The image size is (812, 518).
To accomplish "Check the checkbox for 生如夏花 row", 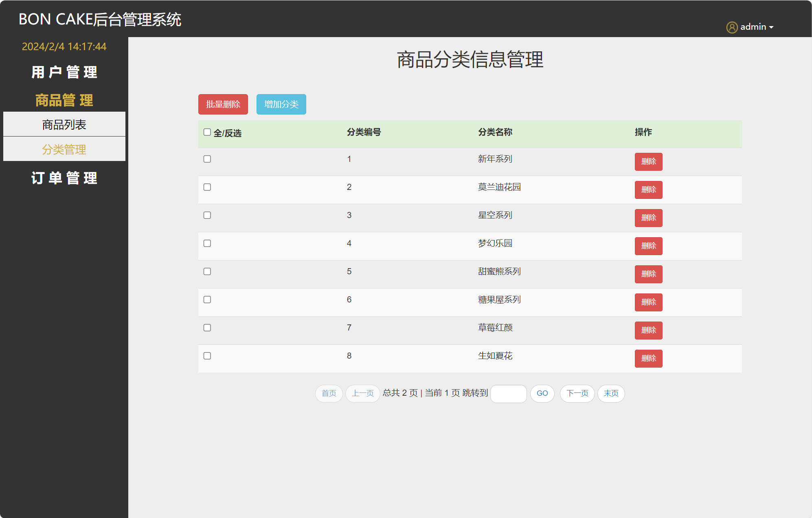I will 207,355.
